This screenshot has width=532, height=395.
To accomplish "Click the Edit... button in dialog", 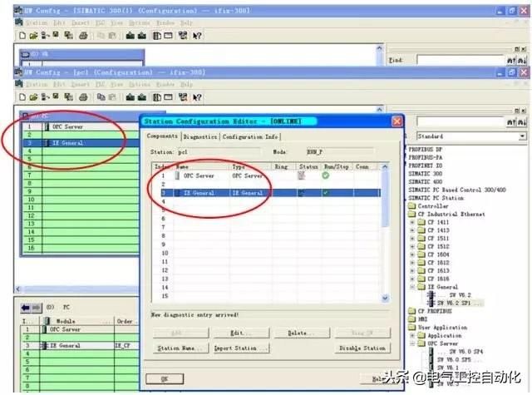I will [241, 333].
